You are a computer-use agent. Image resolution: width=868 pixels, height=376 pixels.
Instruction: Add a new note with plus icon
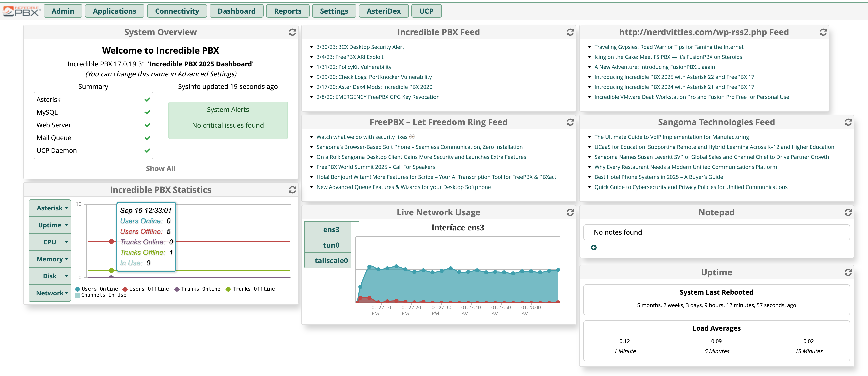coord(593,248)
